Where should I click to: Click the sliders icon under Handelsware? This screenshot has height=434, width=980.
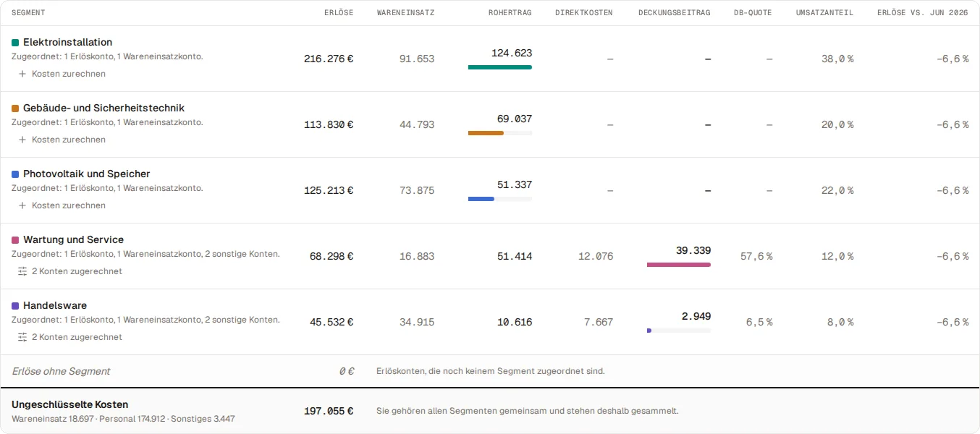pyautogui.click(x=22, y=337)
